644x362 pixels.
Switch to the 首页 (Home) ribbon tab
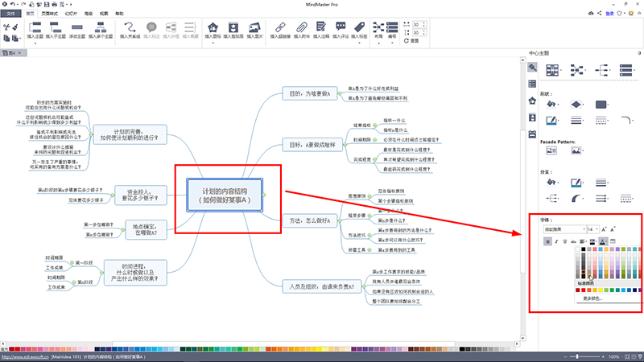point(30,14)
